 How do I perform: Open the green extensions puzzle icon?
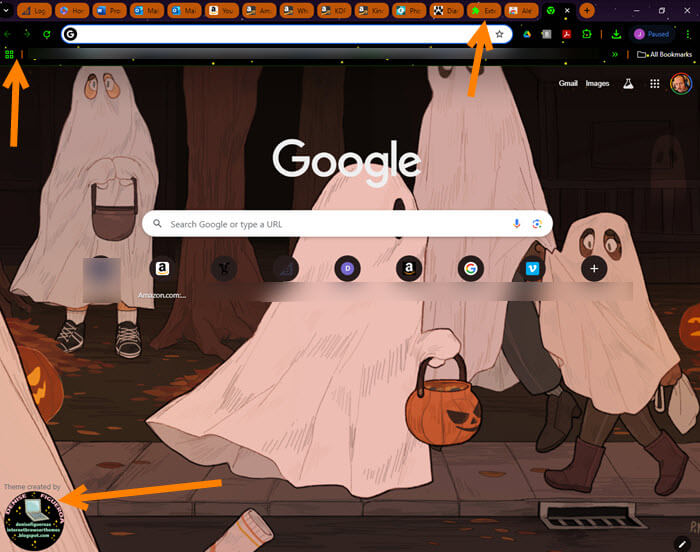tap(587, 34)
